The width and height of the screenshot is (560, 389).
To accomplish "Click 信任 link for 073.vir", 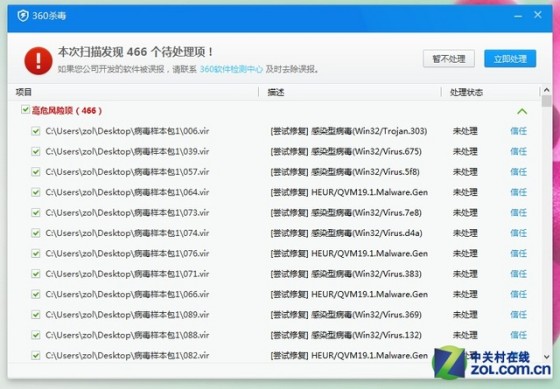I will pos(519,213).
